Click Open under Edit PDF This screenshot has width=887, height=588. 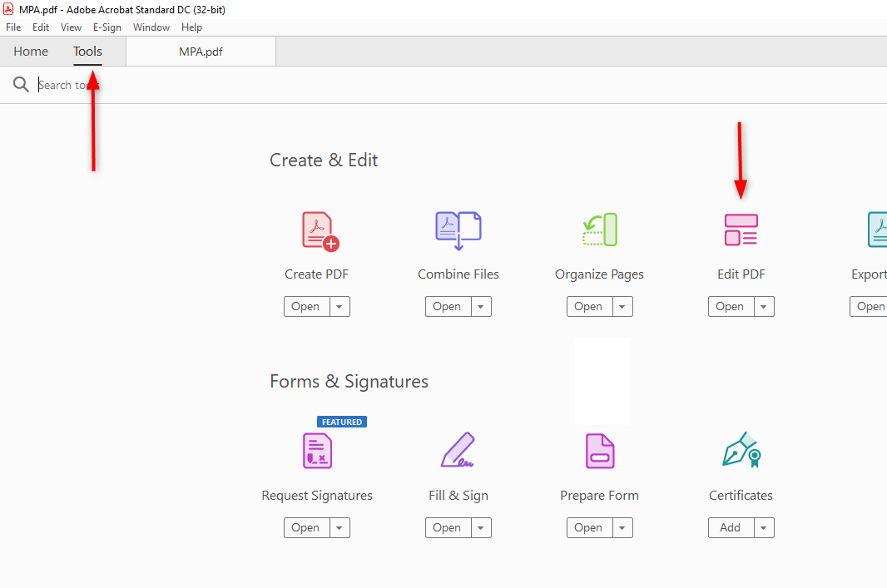pyautogui.click(x=731, y=306)
